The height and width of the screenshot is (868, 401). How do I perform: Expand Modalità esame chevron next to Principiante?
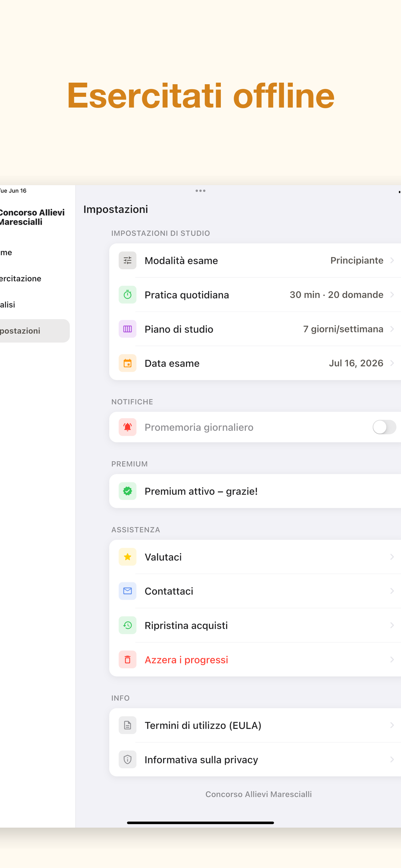coord(392,261)
